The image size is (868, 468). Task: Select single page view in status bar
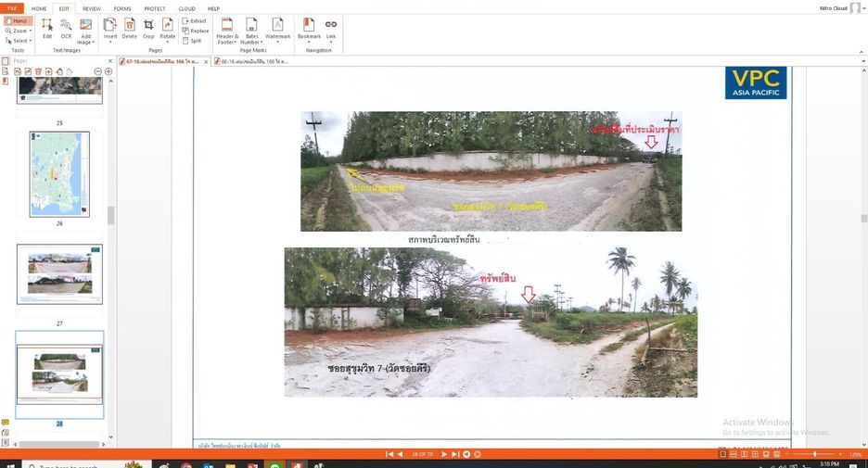tap(722, 454)
